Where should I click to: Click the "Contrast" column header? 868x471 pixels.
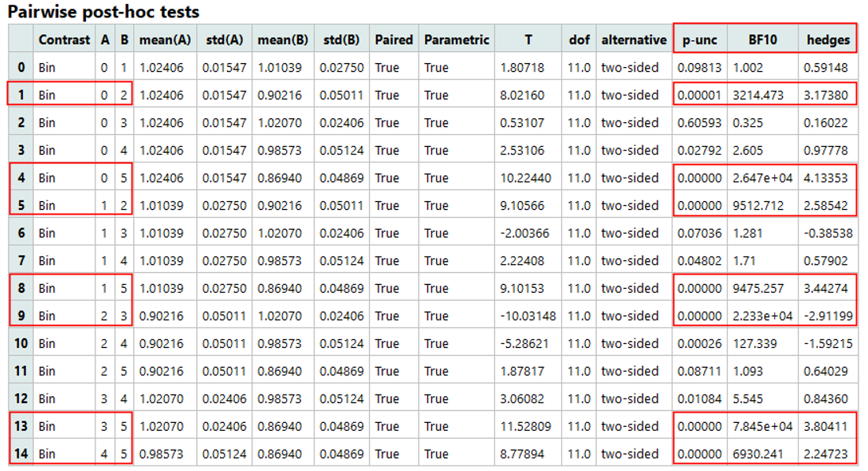tap(64, 39)
